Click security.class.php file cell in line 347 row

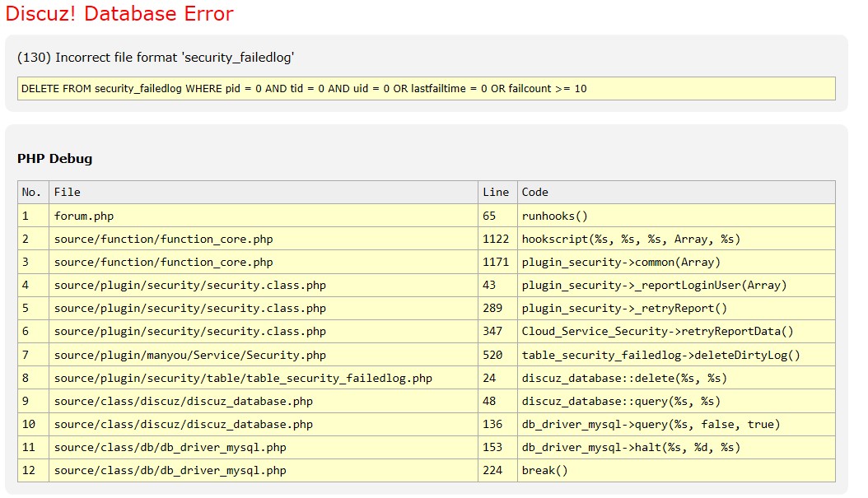(x=264, y=332)
